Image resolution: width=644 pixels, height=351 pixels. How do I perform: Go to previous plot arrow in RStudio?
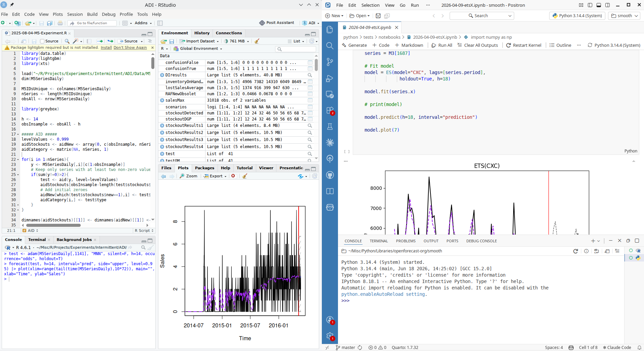[163, 176]
